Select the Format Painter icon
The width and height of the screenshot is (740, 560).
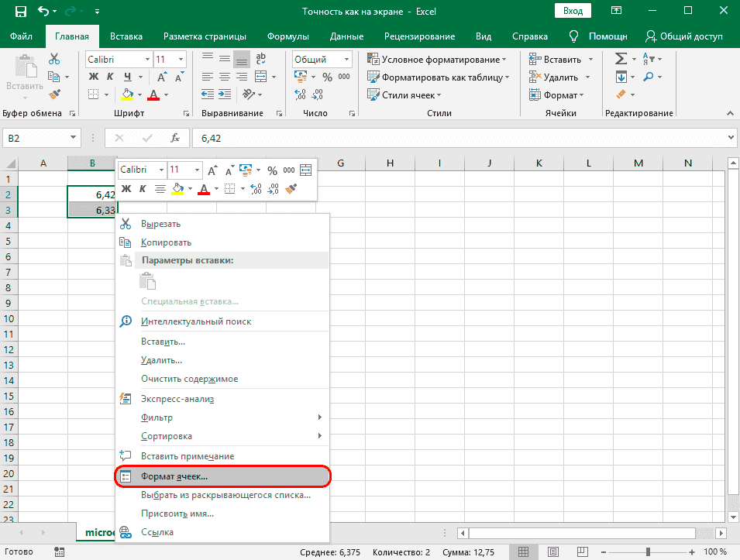(54, 94)
